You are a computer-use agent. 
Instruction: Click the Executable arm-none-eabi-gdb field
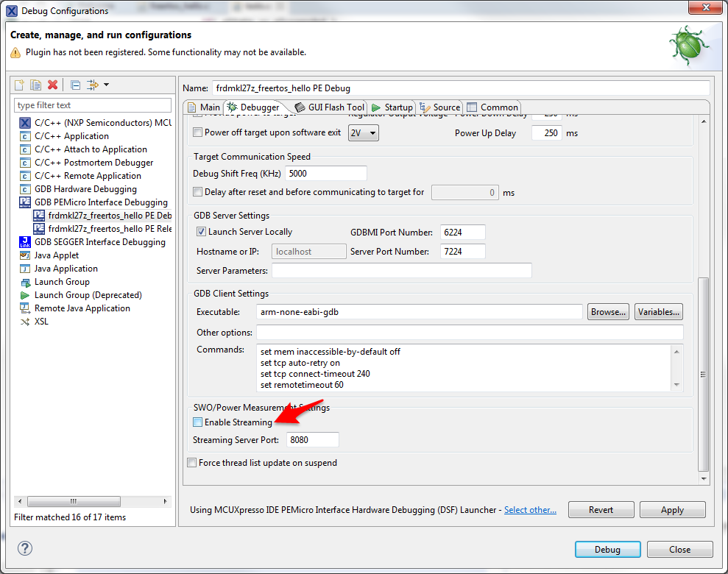(x=420, y=312)
